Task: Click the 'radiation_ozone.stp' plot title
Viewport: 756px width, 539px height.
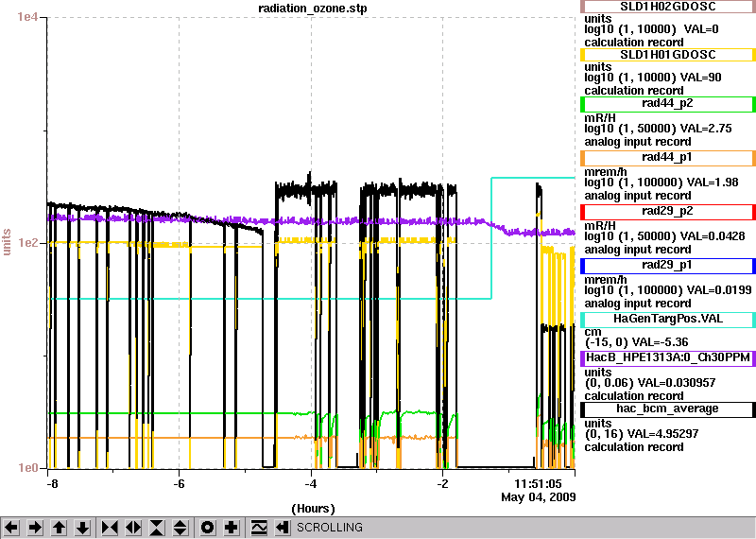Action: (x=313, y=9)
